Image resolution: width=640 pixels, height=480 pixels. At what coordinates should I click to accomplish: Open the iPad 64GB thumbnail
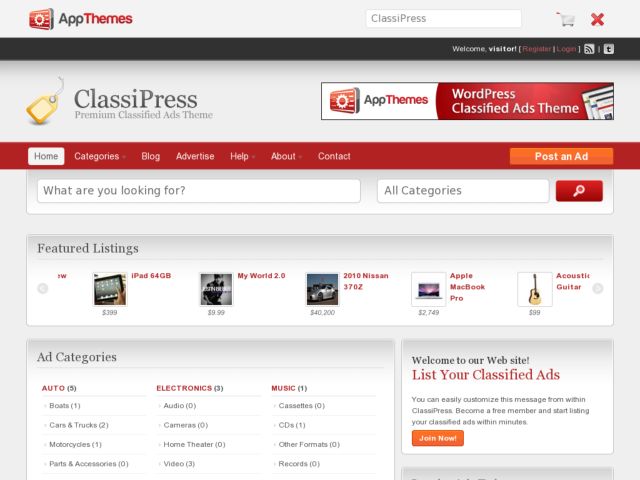pyautogui.click(x=110, y=289)
